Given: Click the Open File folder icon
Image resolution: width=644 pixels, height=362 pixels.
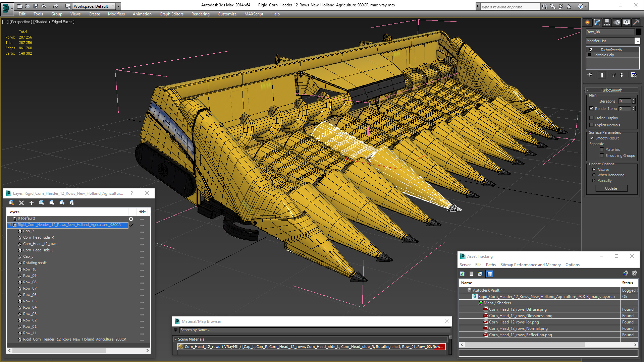Looking at the screenshot, I should tap(28, 6).
